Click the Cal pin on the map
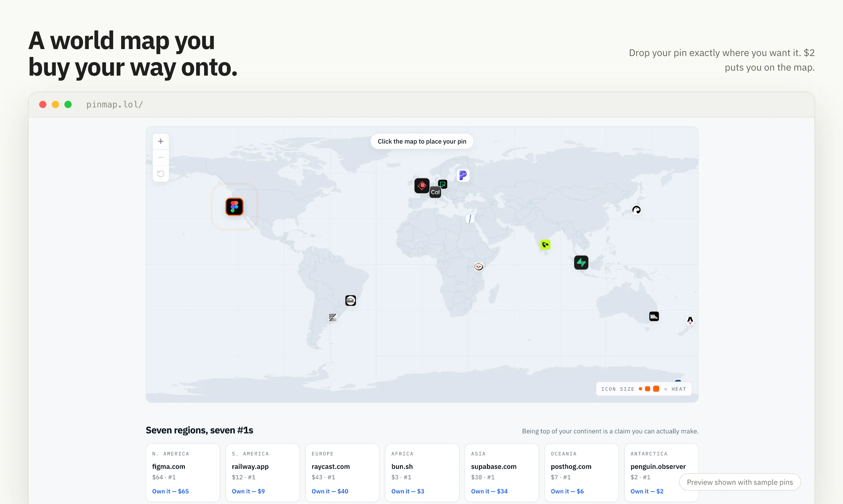The image size is (843, 504). pos(435,192)
